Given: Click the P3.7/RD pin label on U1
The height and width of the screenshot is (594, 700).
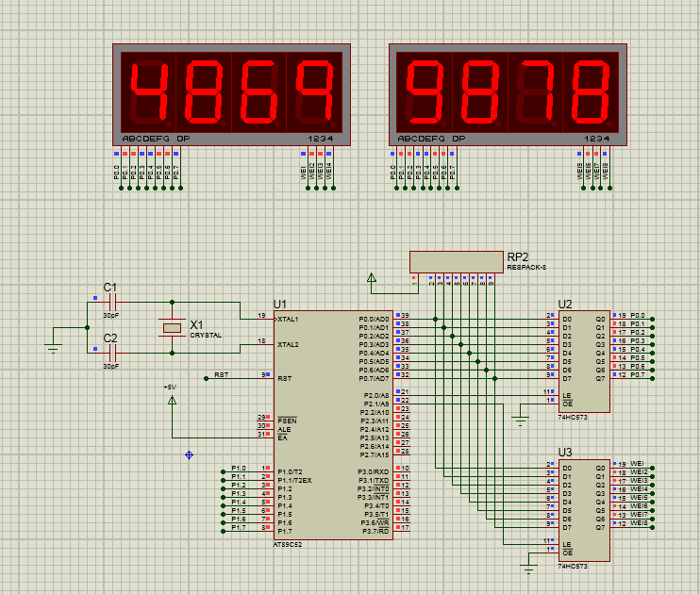Looking at the screenshot, I should (375, 532).
